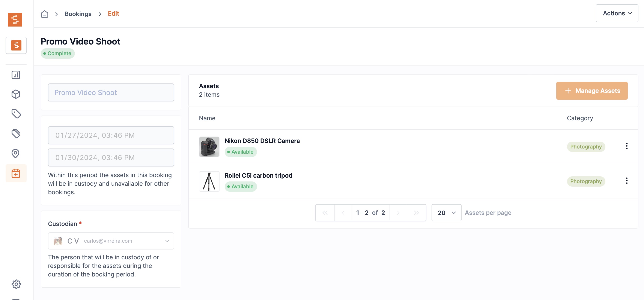
Task: Open the Custodian selector dropdown
Action: click(x=111, y=241)
